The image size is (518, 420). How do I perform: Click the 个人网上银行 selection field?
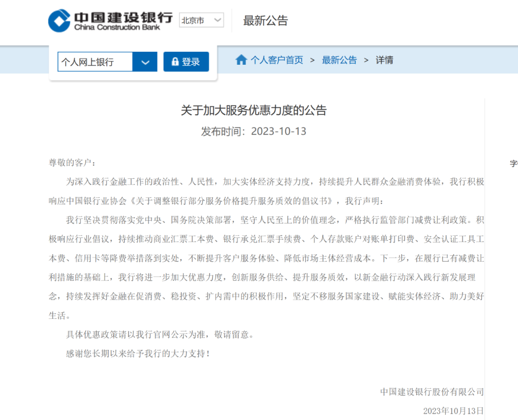(x=95, y=62)
